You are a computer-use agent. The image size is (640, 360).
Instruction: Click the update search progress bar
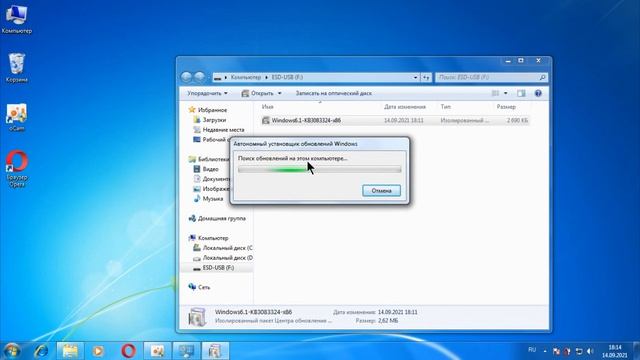tap(320, 169)
